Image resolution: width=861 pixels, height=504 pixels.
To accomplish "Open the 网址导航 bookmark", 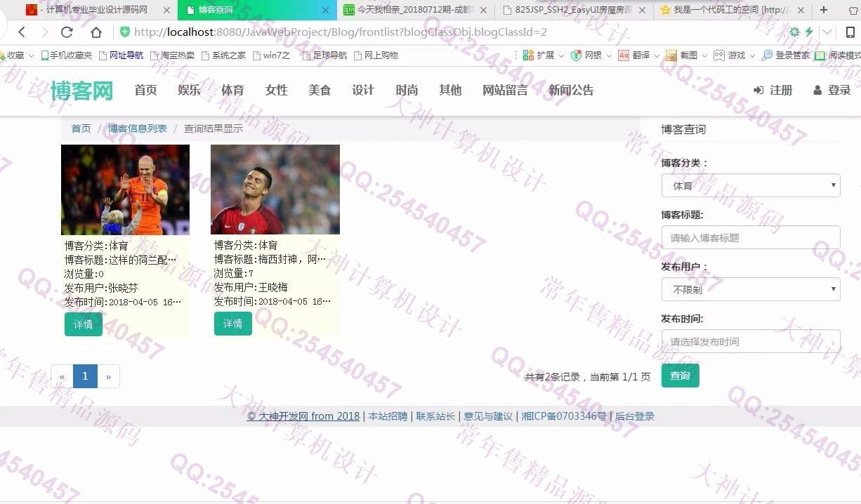I will click(x=121, y=55).
